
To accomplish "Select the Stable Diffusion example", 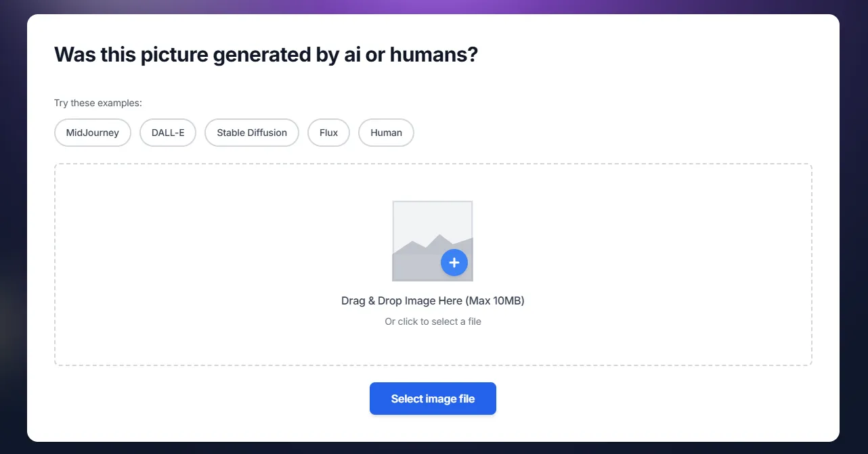I will 252,133.
